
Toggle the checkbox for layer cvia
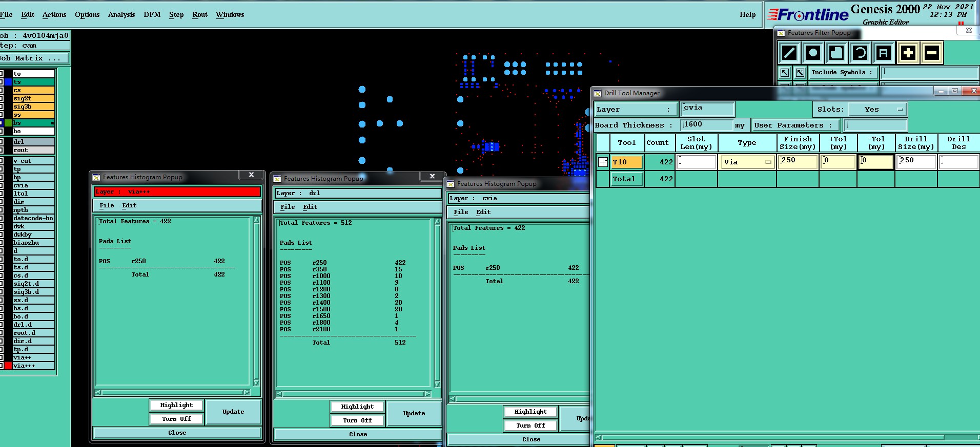tap(2, 185)
